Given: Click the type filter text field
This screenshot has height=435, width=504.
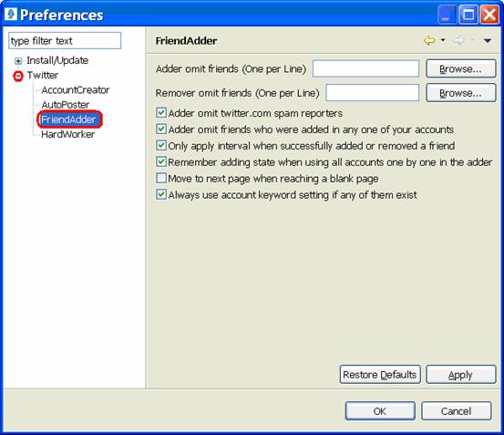Looking at the screenshot, I should [x=65, y=40].
